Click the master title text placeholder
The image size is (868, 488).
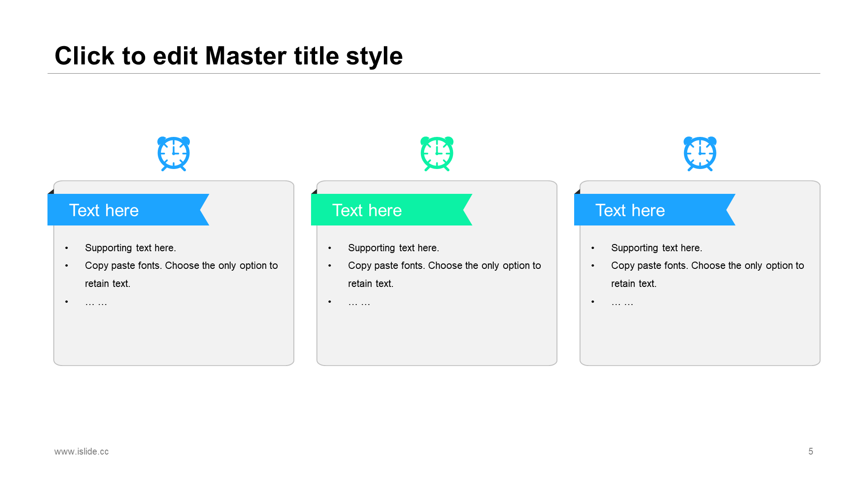(x=229, y=56)
